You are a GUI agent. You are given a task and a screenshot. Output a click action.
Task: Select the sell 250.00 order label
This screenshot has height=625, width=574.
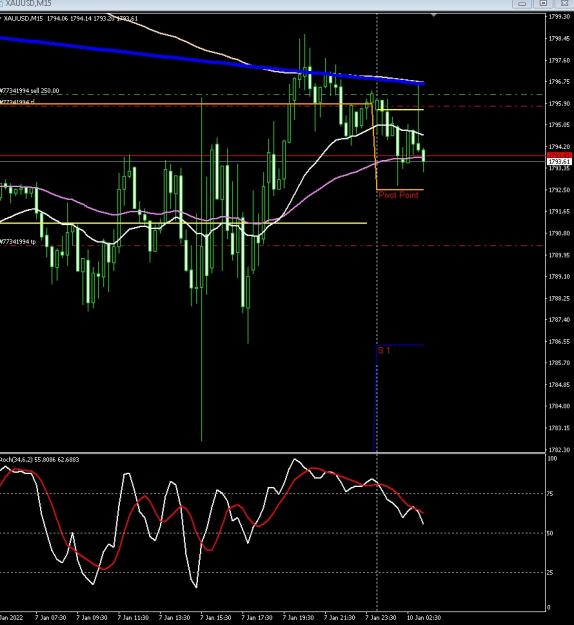pos(29,91)
